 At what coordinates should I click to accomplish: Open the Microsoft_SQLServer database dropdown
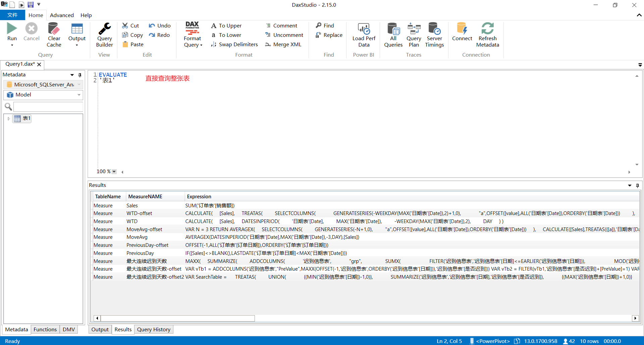(43, 84)
